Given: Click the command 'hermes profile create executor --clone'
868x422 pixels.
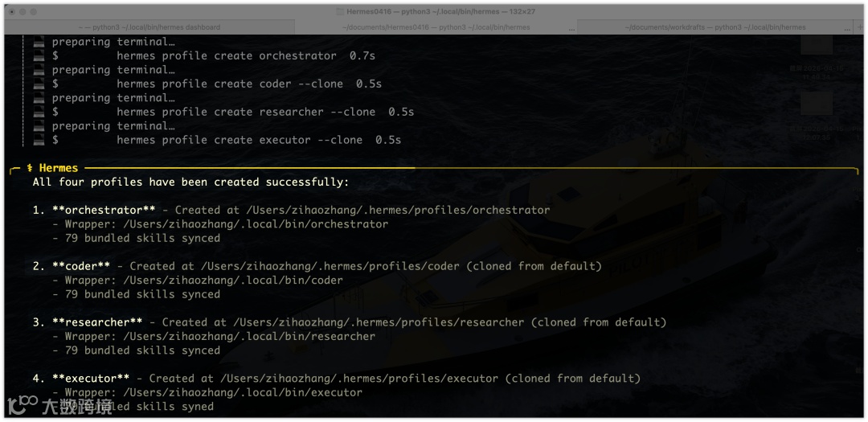Looking at the screenshot, I should pos(240,140).
